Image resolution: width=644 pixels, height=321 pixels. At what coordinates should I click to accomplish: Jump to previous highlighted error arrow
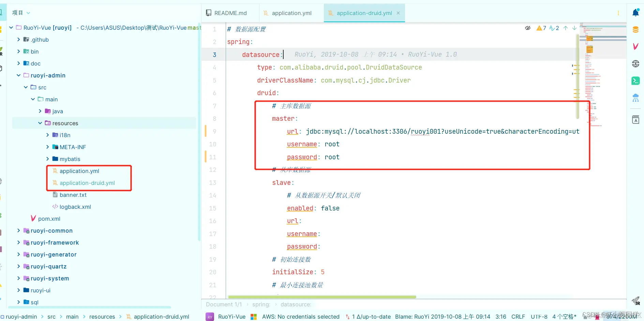[566, 28]
